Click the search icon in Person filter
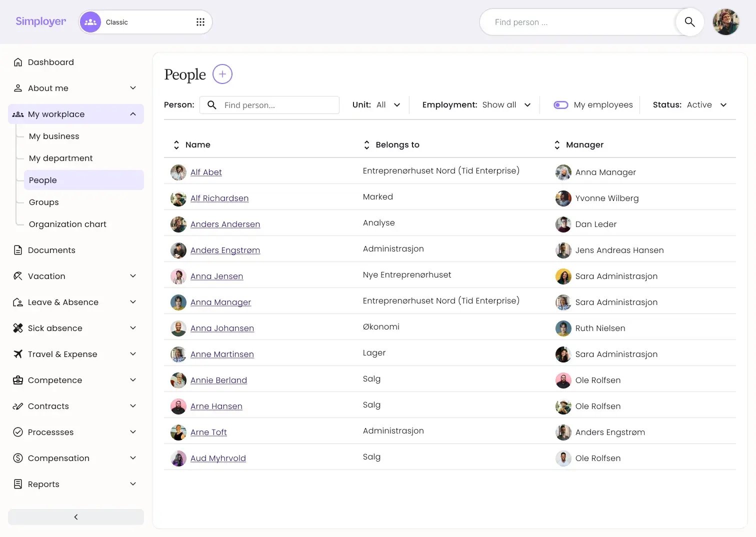Viewport: 756px width, 537px height. tap(212, 105)
